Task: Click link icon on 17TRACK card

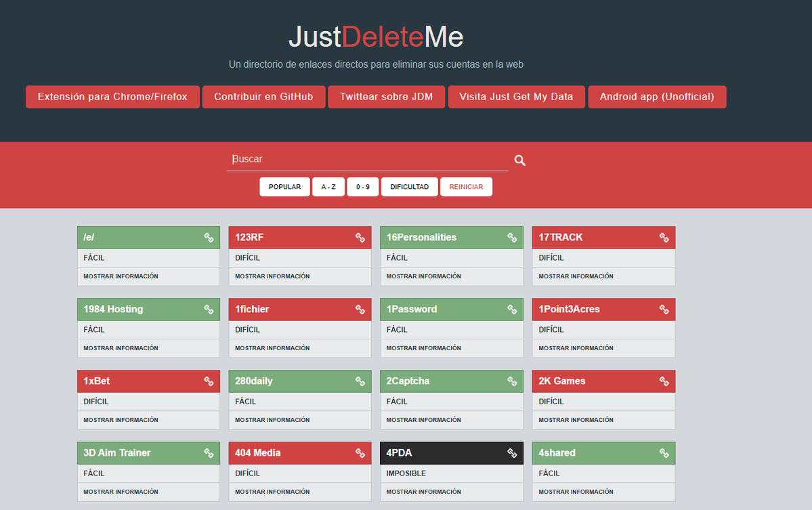Action: click(664, 238)
